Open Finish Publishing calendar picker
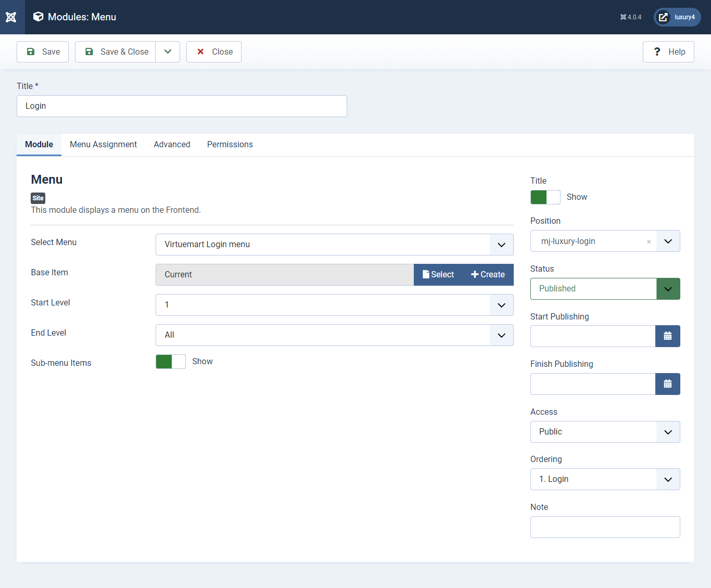 [667, 384]
